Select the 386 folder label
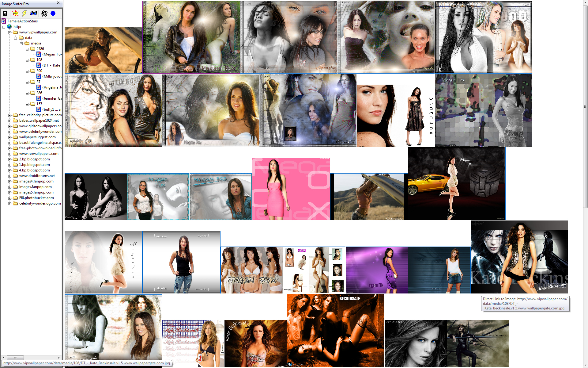 40,93
